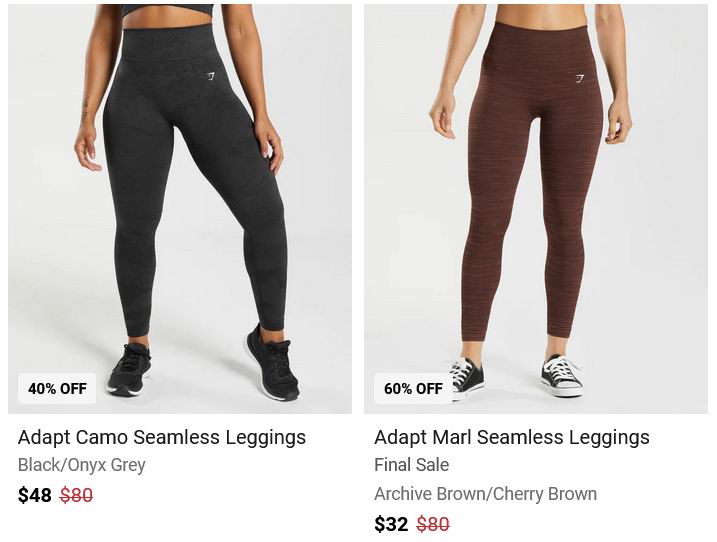The width and height of the screenshot is (717, 542).
Task: Click the crossed-out $80 price under Marl leggings
Action: pos(433,524)
